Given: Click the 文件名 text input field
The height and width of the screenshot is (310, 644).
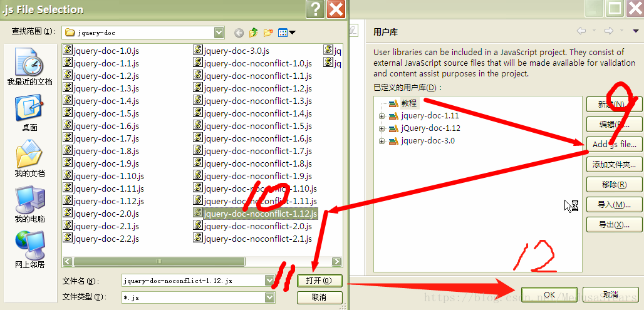Looking at the screenshot, I should coord(194,281).
